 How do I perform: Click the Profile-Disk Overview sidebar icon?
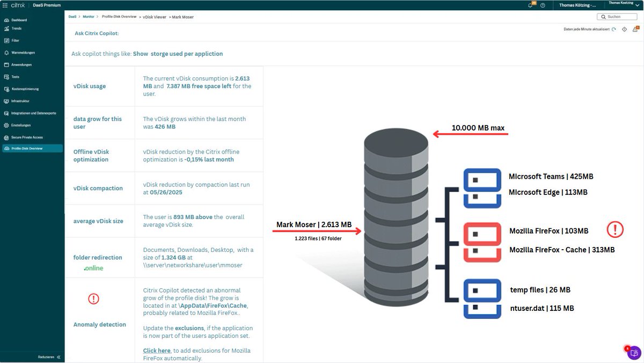click(x=6, y=148)
